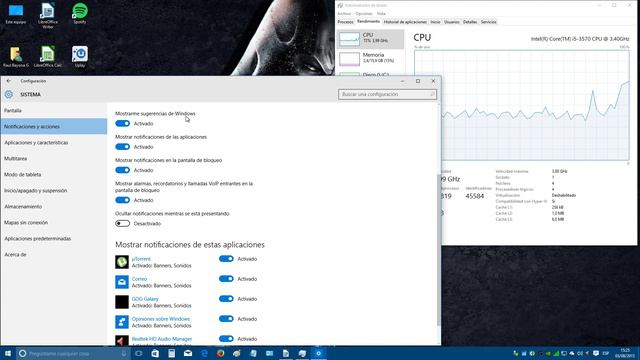Screen dimensions: 640x360
Task: Switch to Historial de aplicaciones tab
Action: pyautogui.click(x=405, y=22)
